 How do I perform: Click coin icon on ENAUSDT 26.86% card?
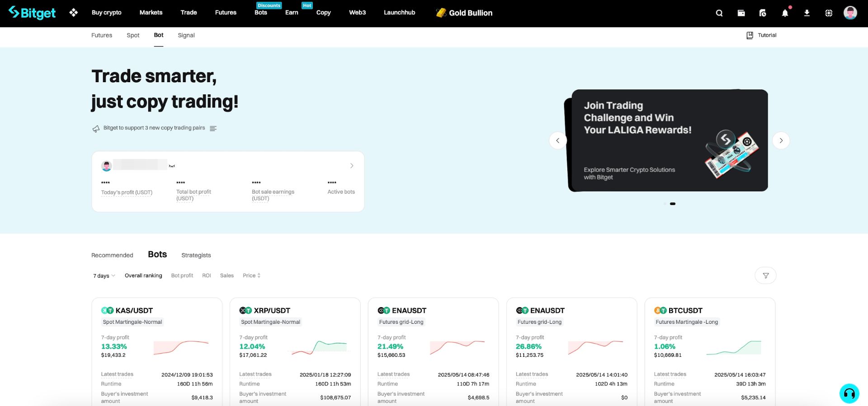tap(522, 310)
